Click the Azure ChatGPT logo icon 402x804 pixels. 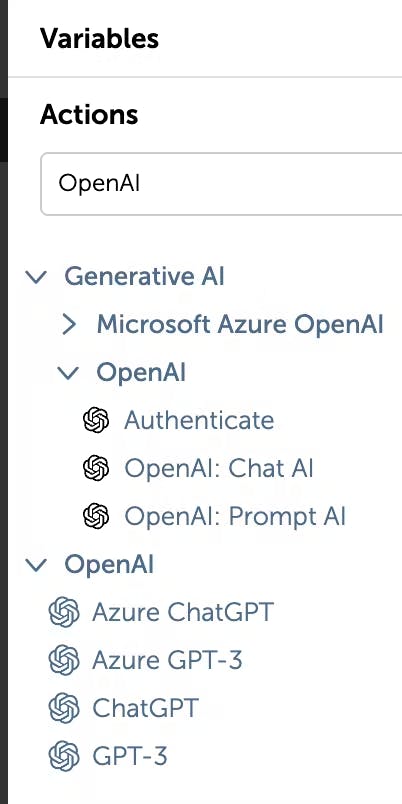click(x=64, y=612)
